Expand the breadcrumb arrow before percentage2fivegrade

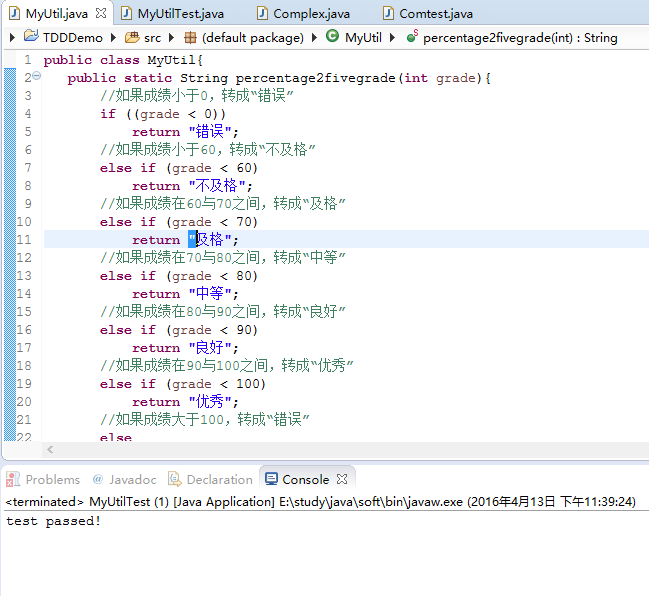[393, 38]
